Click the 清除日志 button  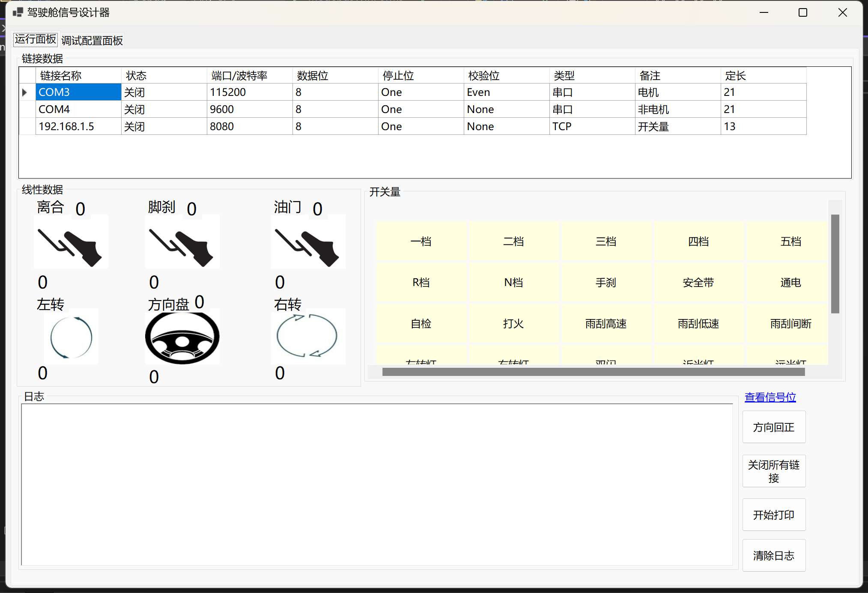pos(774,555)
